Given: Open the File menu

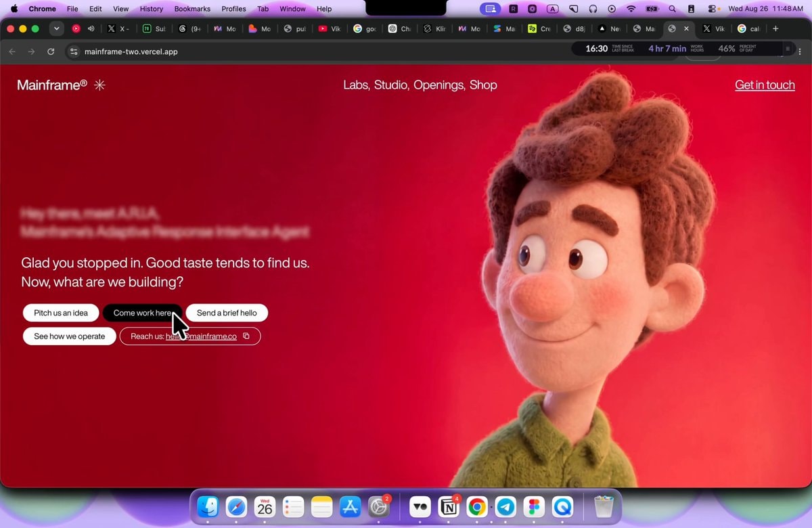Looking at the screenshot, I should pos(72,9).
